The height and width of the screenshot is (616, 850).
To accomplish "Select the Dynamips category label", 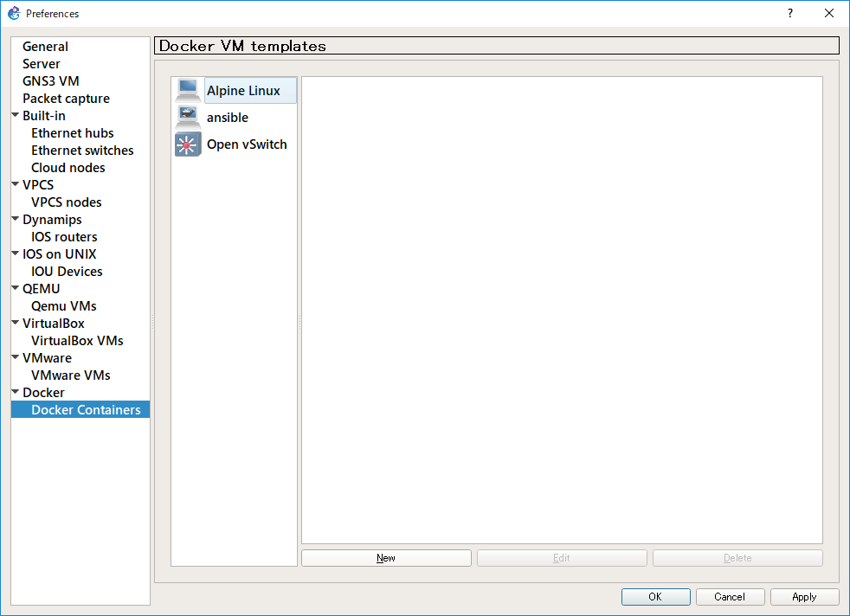I will [52, 220].
